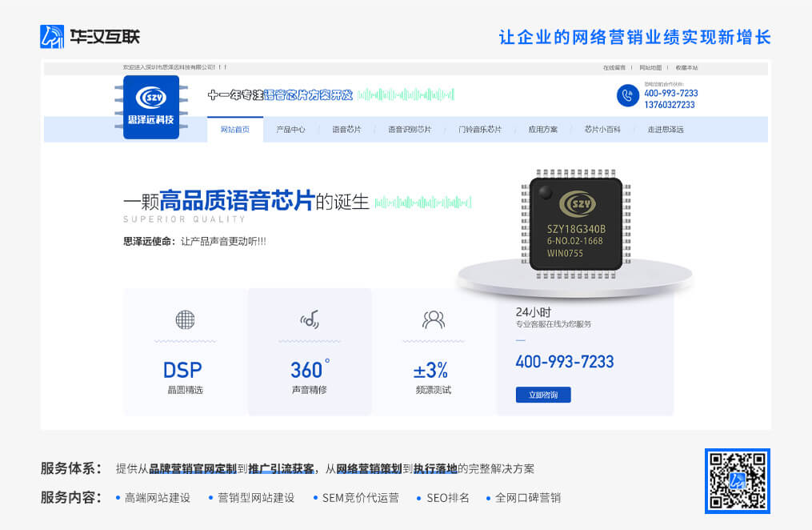
Task: Click the 收藏本站 link at top
Action: (686, 68)
